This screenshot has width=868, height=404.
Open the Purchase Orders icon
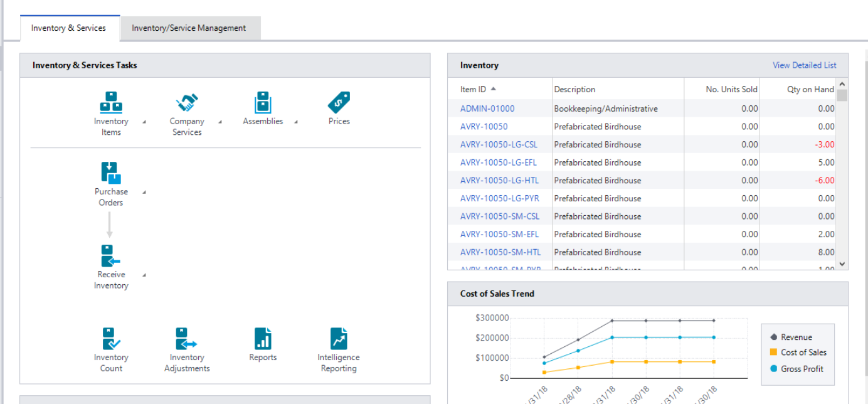click(111, 173)
